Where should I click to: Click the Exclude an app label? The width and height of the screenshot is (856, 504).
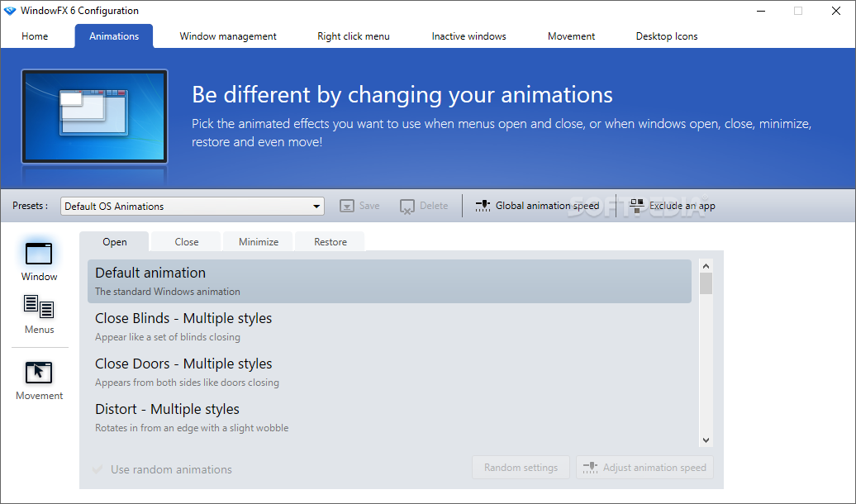682,206
